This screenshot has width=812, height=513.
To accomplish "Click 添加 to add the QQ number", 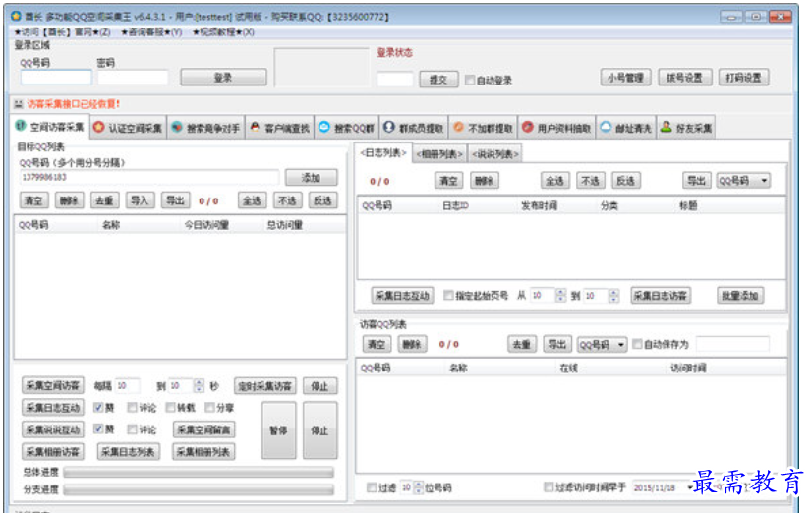I will pos(312,178).
